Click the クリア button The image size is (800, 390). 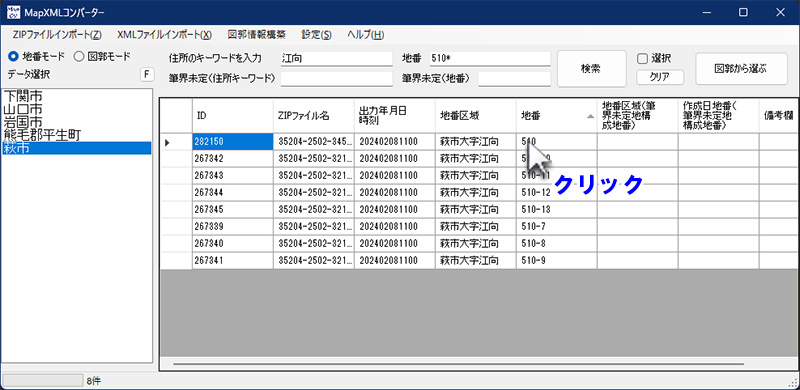coord(660,77)
